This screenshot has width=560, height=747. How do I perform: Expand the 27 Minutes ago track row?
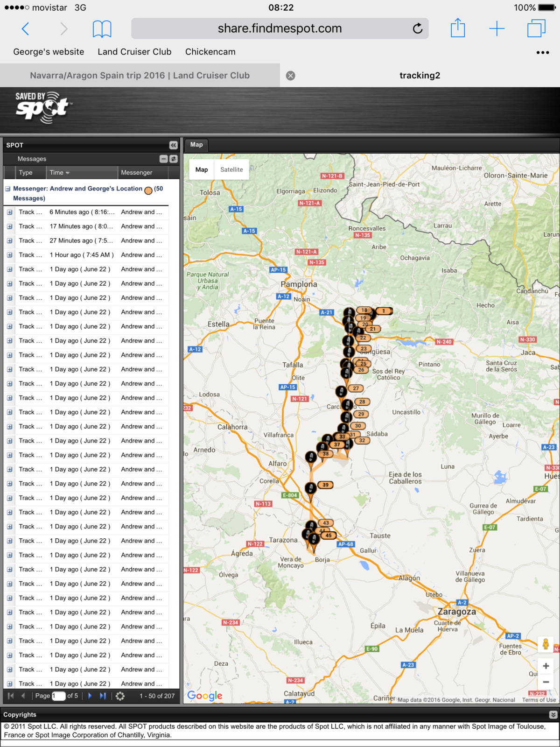point(9,241)
